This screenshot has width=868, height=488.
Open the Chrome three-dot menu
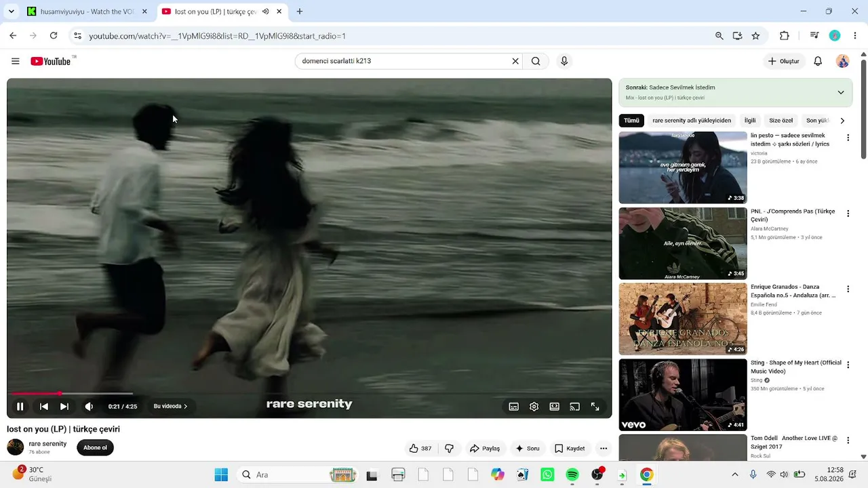[855, 36]
